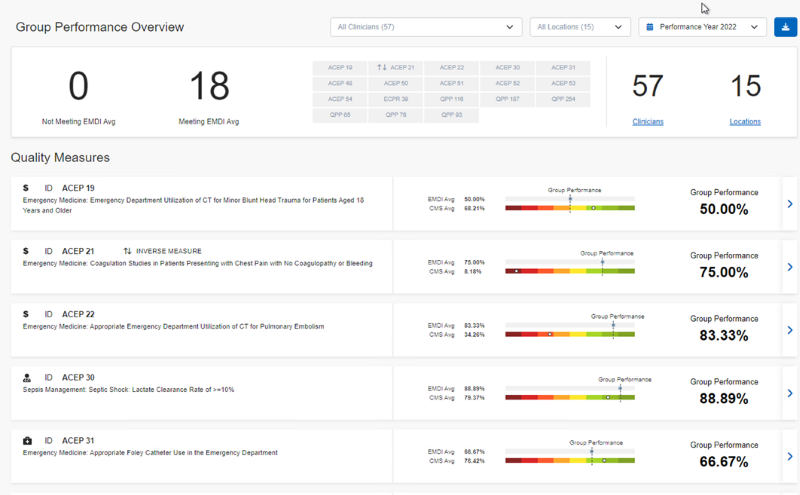Expand ACEP 30 row using its chevron
Viewport: 800px width, 495px height.
(x=789, y=393)
